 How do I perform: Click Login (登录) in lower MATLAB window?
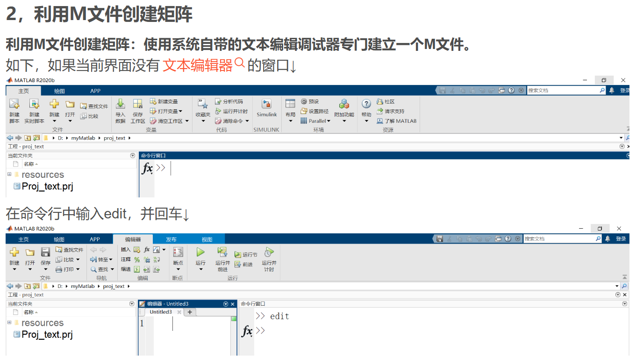coord(621,239)
